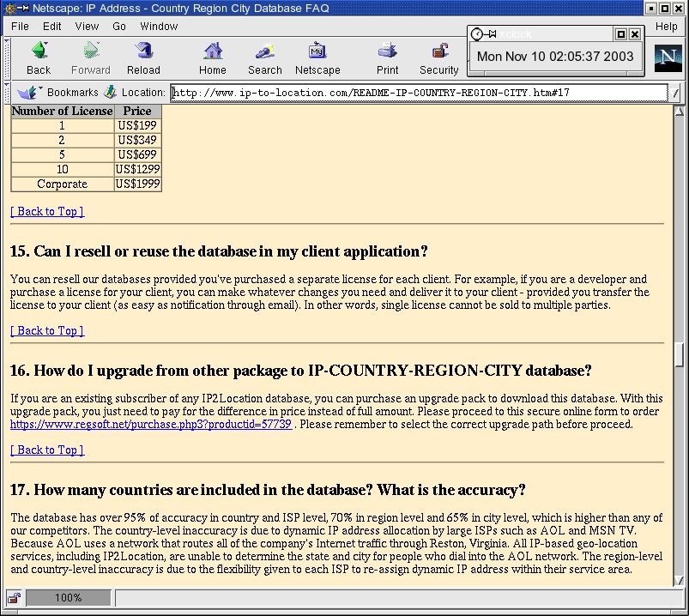The width and height of the screenshot is (689, 616).
Task: Click heading 16 about upgrading packages
Action: (x=301, y=371)
